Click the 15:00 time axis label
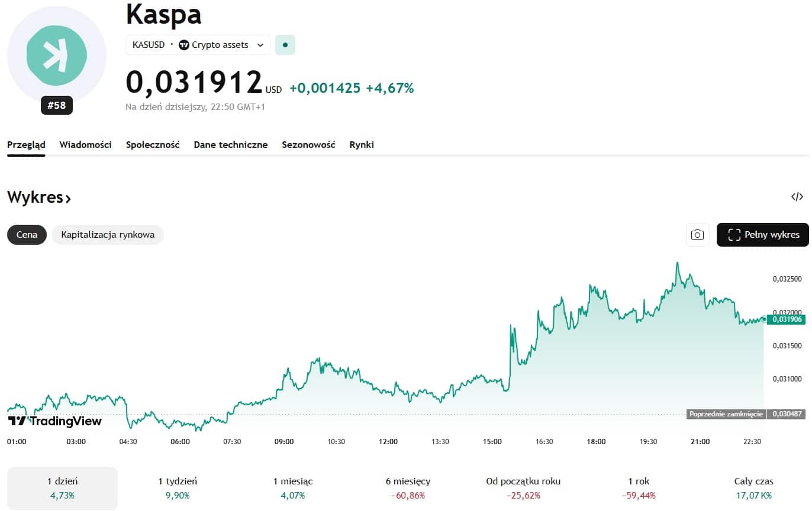 492,442
